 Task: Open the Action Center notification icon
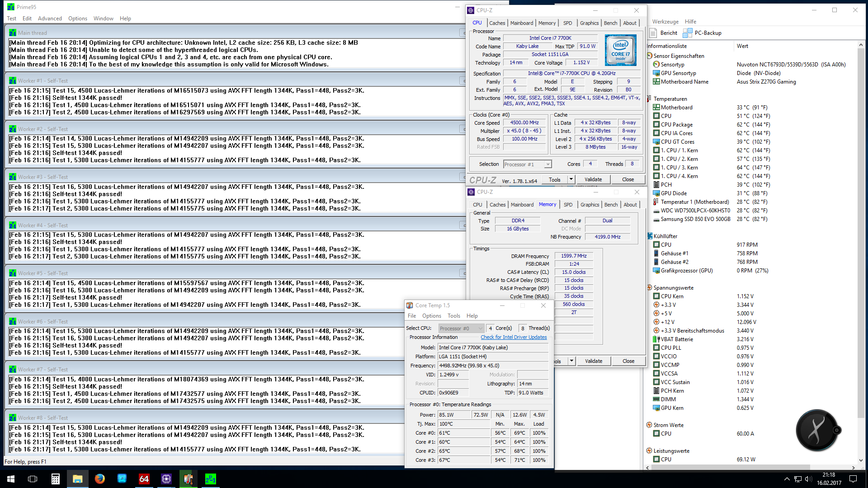pos(853,479)
